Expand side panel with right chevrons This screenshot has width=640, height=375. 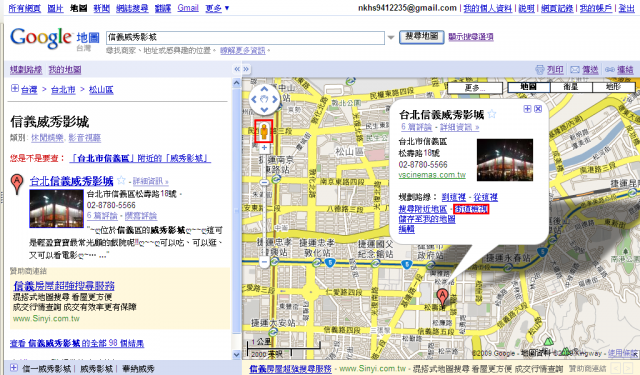click(246, 69)
